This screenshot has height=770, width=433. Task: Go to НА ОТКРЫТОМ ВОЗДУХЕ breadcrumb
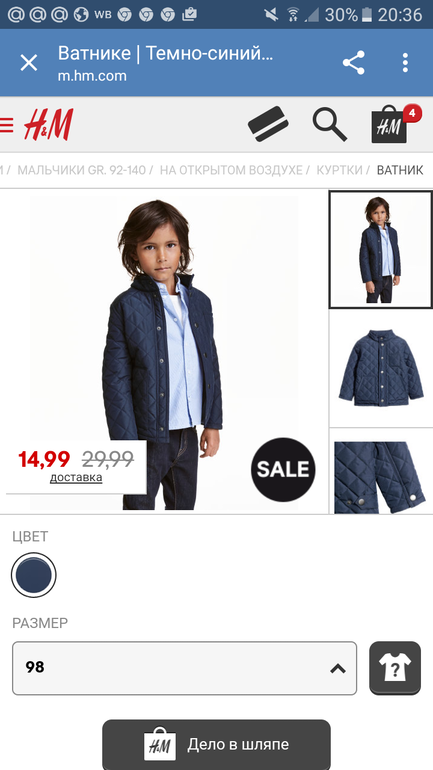[x=231, y=170]
